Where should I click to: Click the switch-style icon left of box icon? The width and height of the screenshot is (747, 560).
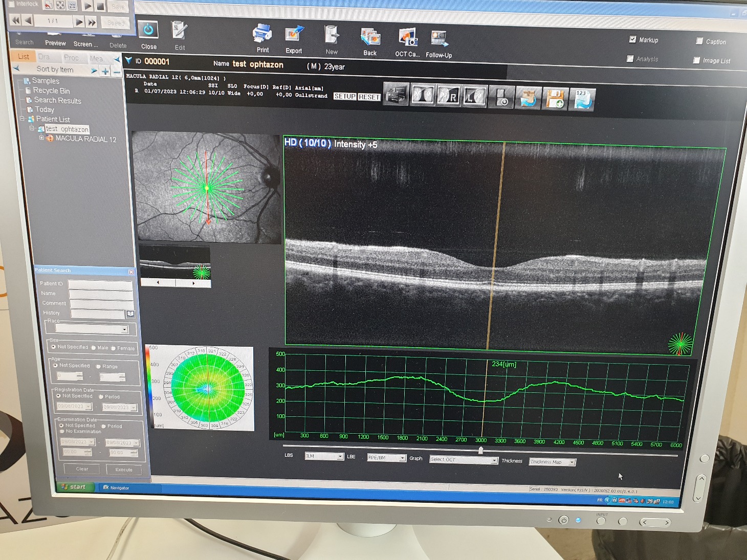tap(501, 97)
